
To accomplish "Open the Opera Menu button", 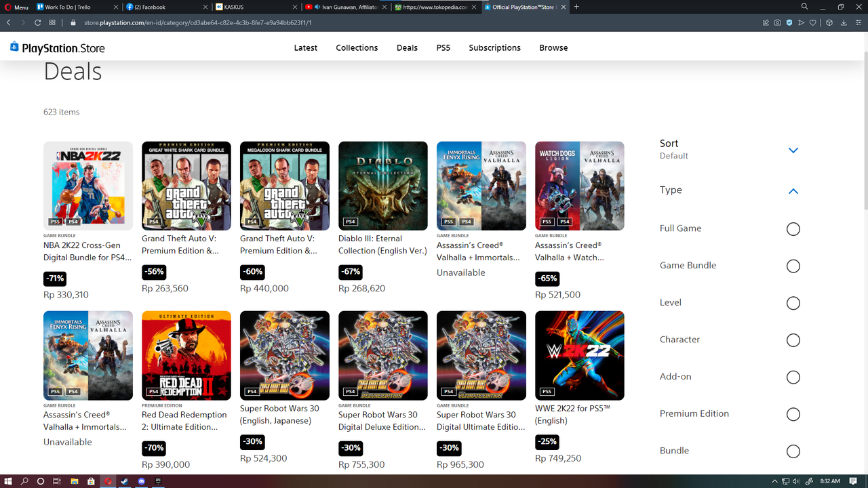I will pyautogui.click(x=16, y=7).
